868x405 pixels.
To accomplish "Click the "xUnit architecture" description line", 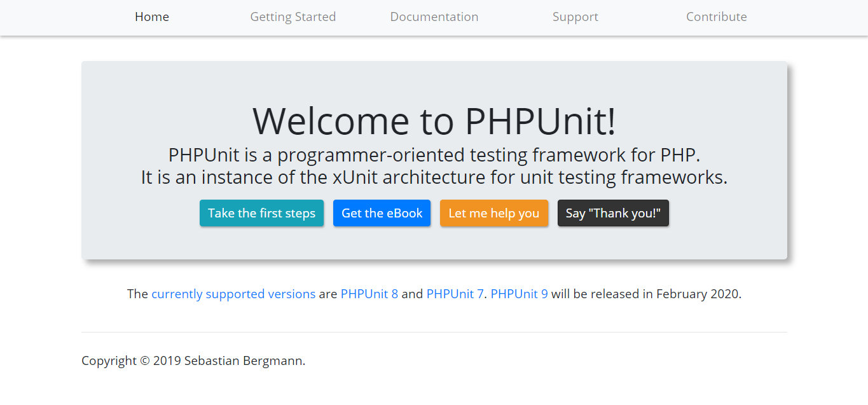I will pos(434,177).
